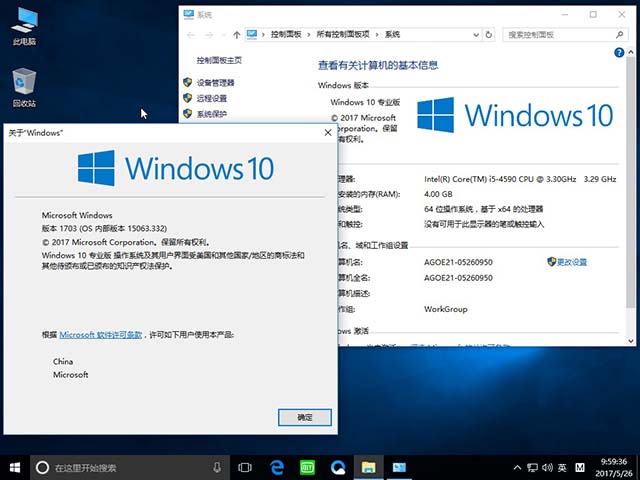640x480 pixels.
Task: Open the blue help question mark icon
Action: 619,52
